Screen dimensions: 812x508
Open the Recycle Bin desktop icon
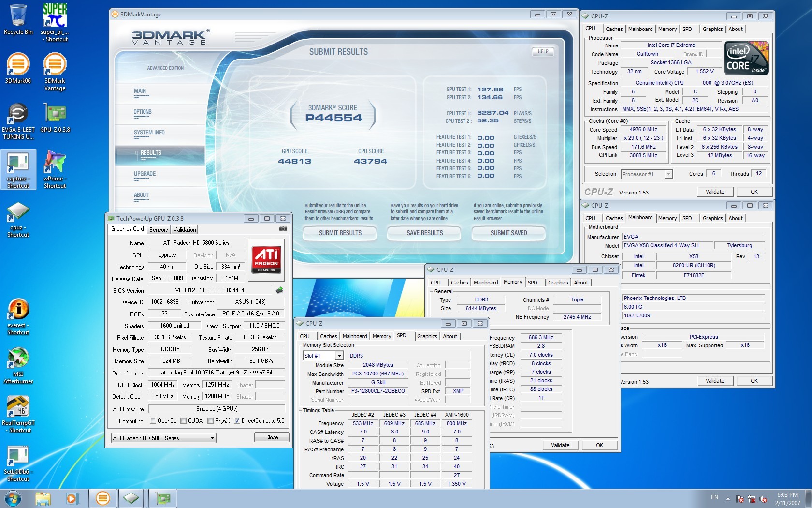click(18, 20)
